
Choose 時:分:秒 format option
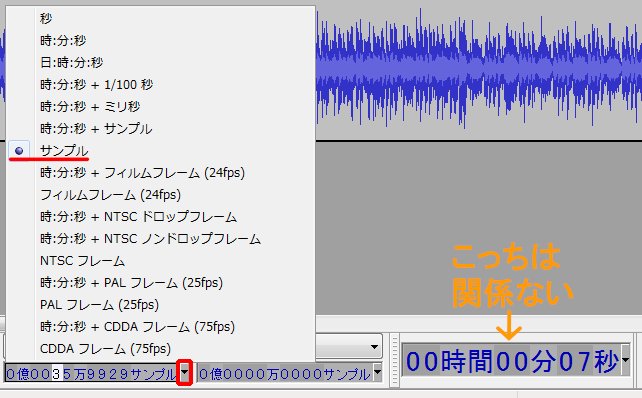point(161,41)
